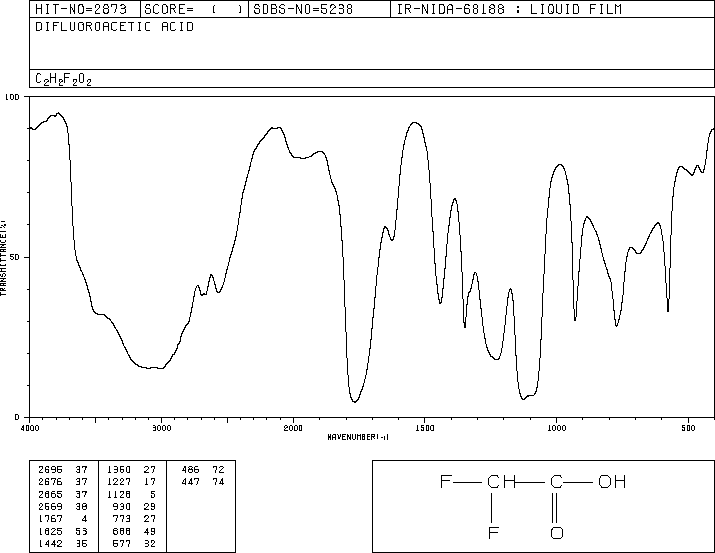This screenshot has width=715, height=553.
Task: Click transmittance value 4 beside 1767
Action: coord(84,519)
